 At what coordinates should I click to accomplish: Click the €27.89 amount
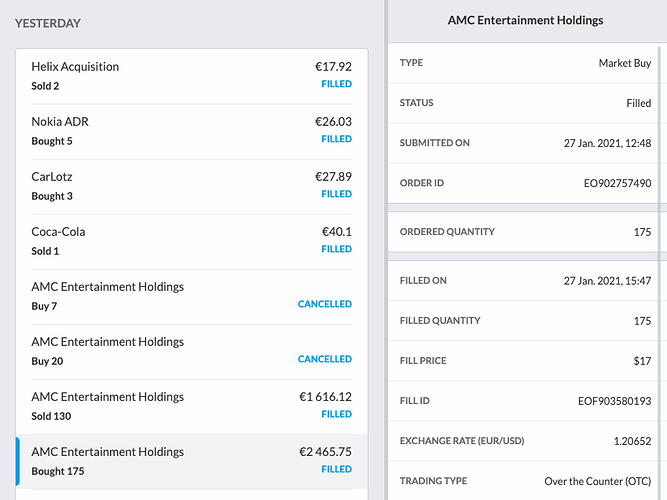(x=333, y=177)
